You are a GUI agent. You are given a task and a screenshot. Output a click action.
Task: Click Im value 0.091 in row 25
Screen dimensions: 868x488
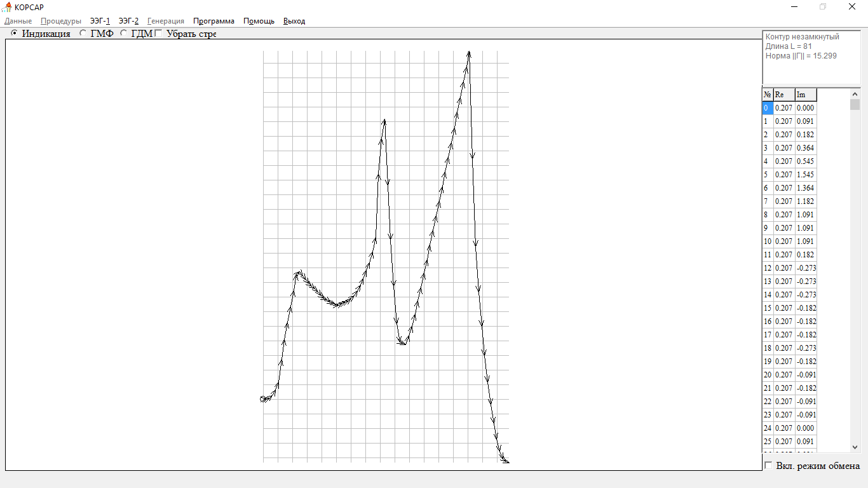coord(806,442)
